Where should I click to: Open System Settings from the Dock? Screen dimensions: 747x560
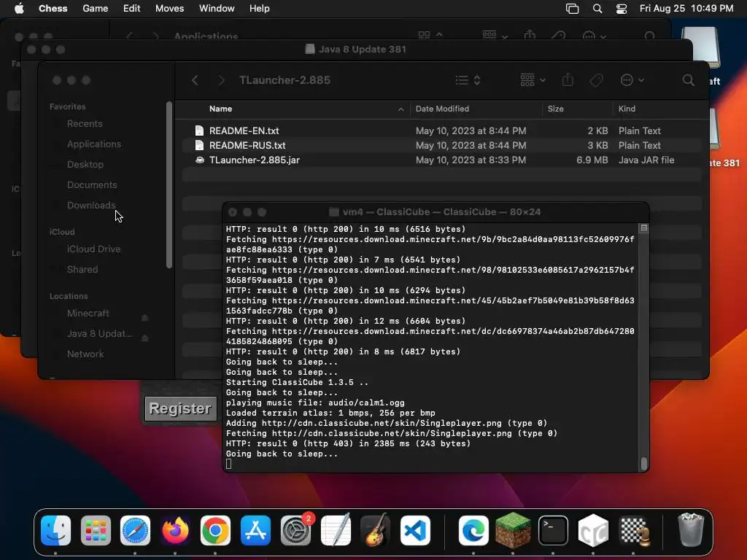[296, 531]
